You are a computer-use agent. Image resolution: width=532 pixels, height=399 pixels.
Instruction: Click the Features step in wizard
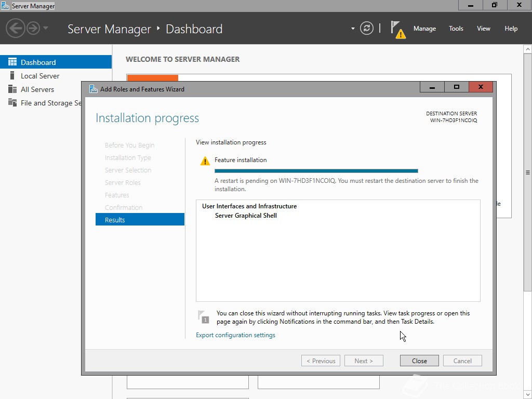pos(117,195)
